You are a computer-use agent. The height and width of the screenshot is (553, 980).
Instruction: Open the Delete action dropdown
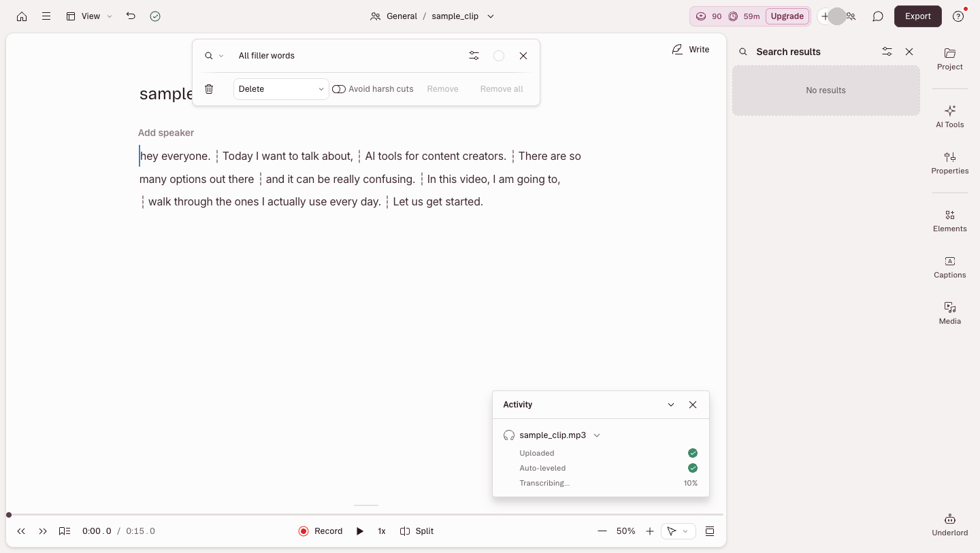tap(281, 89)
